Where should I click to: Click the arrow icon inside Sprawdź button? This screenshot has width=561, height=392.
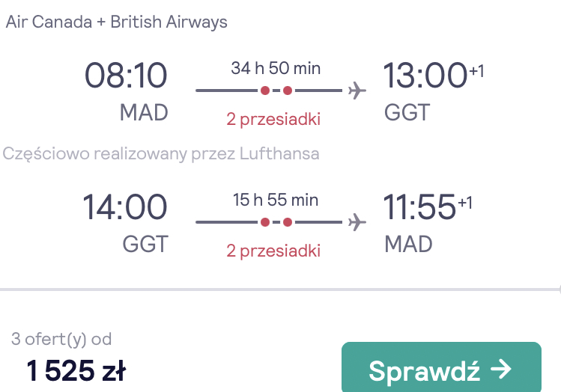(501, 370)
